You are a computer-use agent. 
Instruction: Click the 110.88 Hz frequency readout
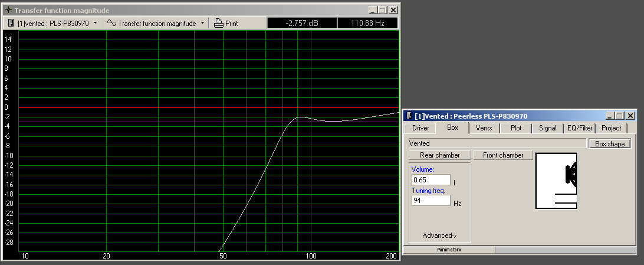(367, 24)
